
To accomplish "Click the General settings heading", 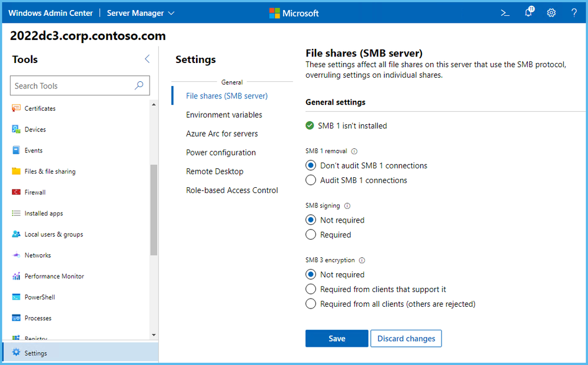I will [335, 102].
